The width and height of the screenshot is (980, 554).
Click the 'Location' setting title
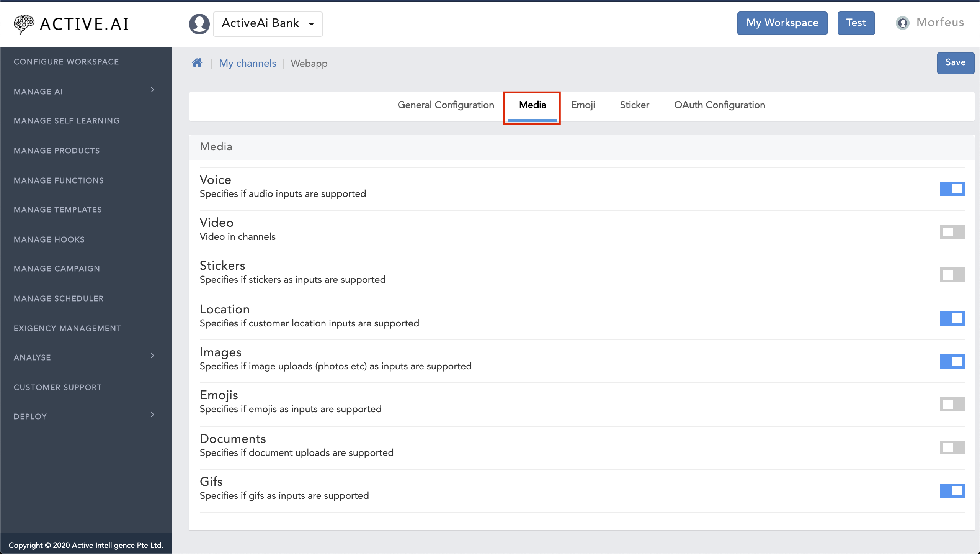224,309
